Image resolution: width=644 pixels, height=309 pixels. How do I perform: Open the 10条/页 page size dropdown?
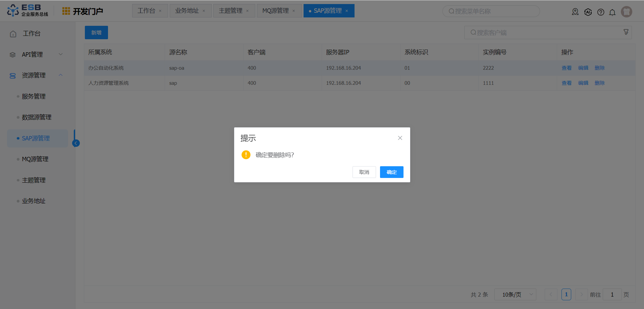click(x=515, y=295)
